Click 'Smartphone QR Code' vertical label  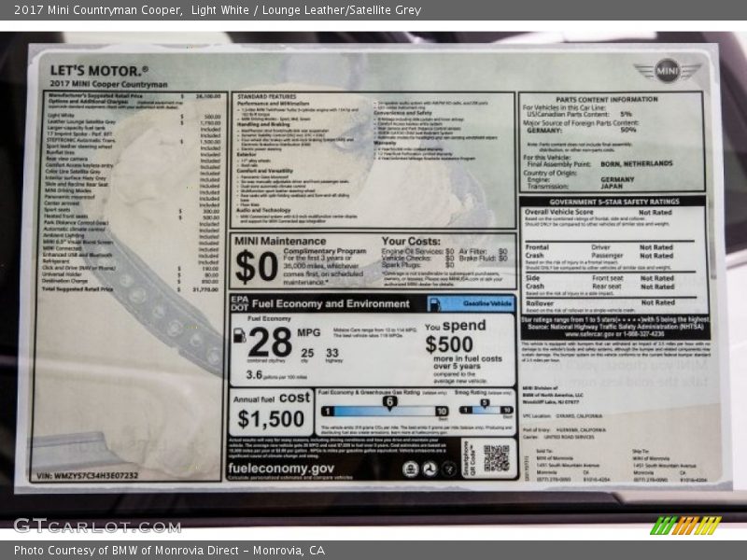pos(470,458)
